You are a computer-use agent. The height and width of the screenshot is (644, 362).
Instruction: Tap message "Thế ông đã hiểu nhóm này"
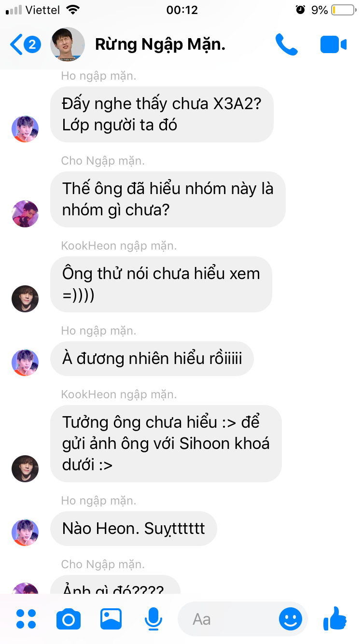pyautogui.click(x=168, y=199)
